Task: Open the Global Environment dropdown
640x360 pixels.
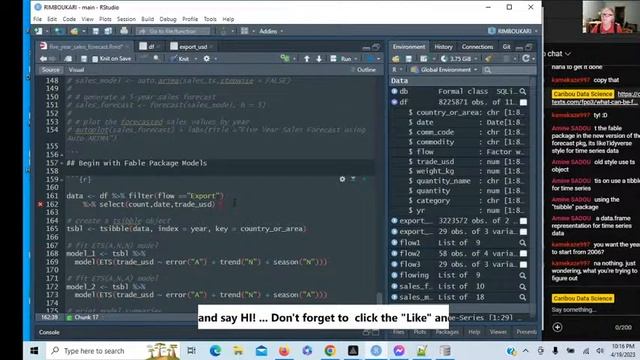Action: tap(444, 70)
